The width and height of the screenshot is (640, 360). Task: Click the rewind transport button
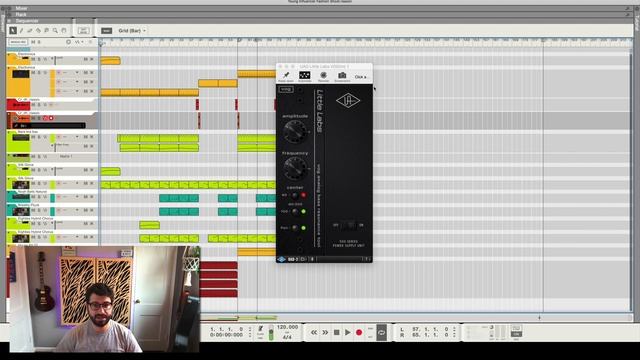313,333
